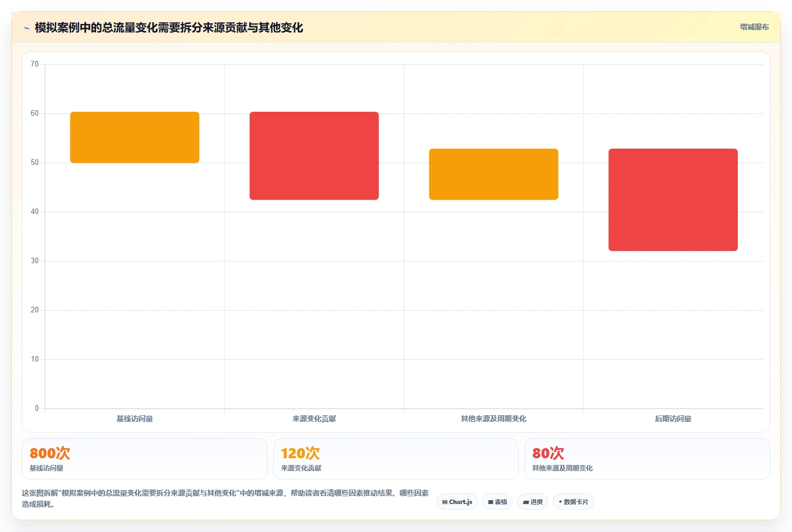
Task: Click the orange 基线访问量 bar
Action: coord(135,137)
